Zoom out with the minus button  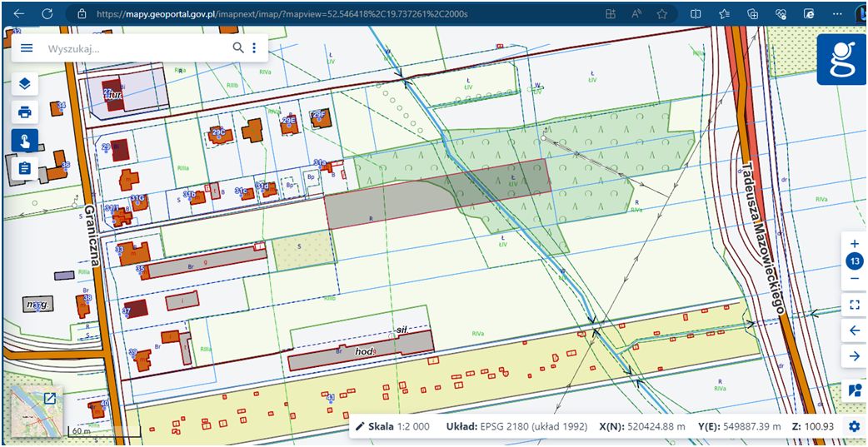[854, 278]
